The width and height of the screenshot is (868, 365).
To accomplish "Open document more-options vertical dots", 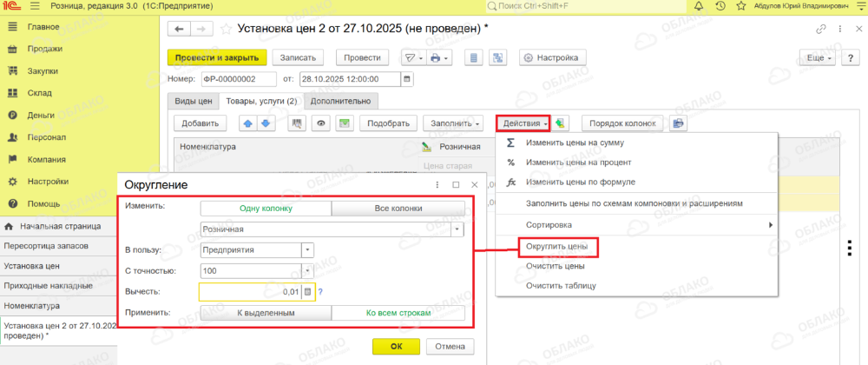I will [840, 30].
